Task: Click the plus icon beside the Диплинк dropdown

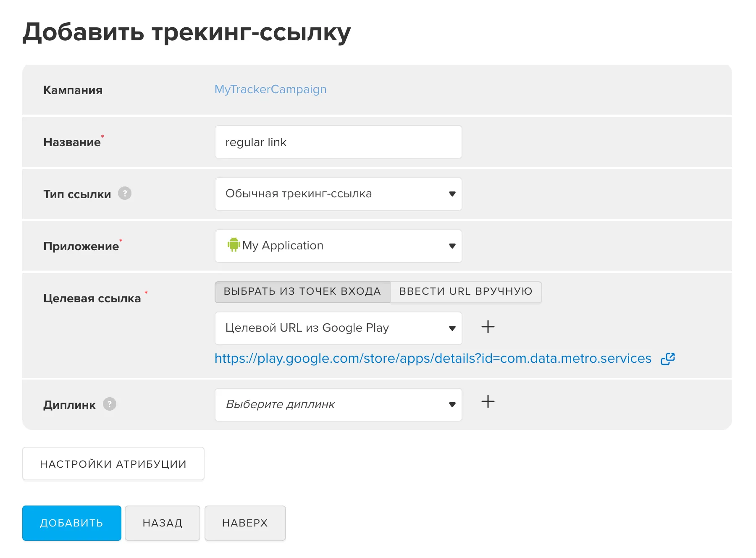Action: (x=488, y=401)
